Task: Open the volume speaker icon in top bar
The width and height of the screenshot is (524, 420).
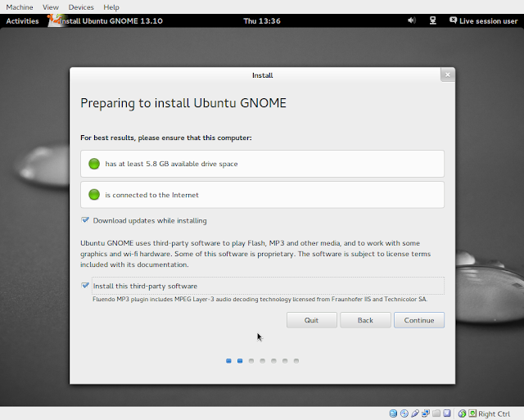Action: tap(412, 20)
